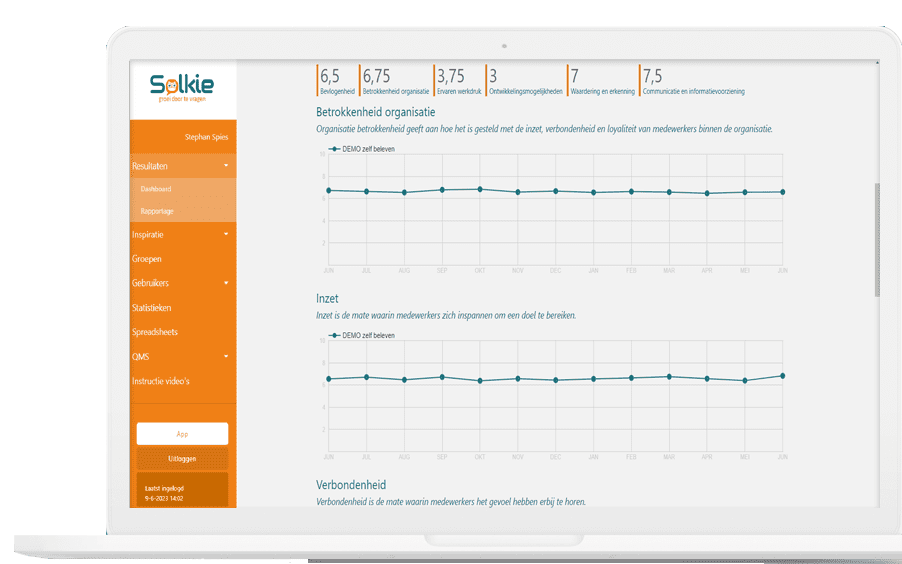The height and width of the screenshot is (564, 902).
Task: Go to Groepen
Action: pyautogui.click(x=147, y=259)
